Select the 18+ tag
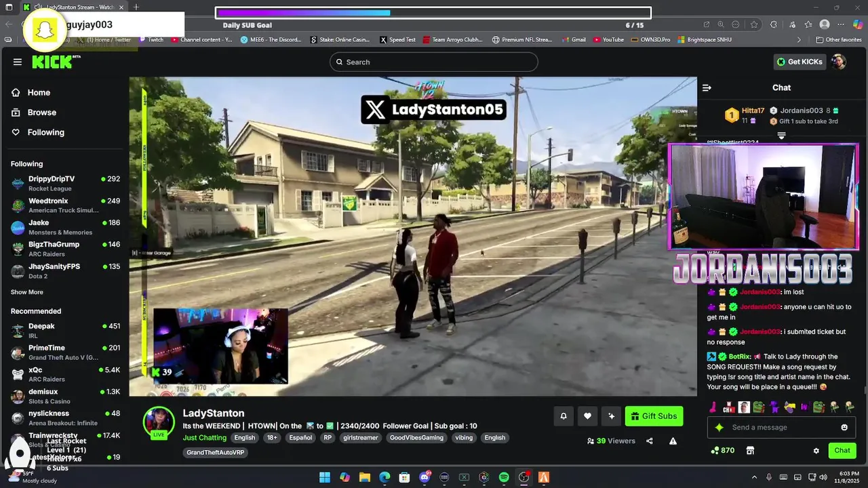Image resolution: width=868 pixels, height=488 pixels. point(272,438)
